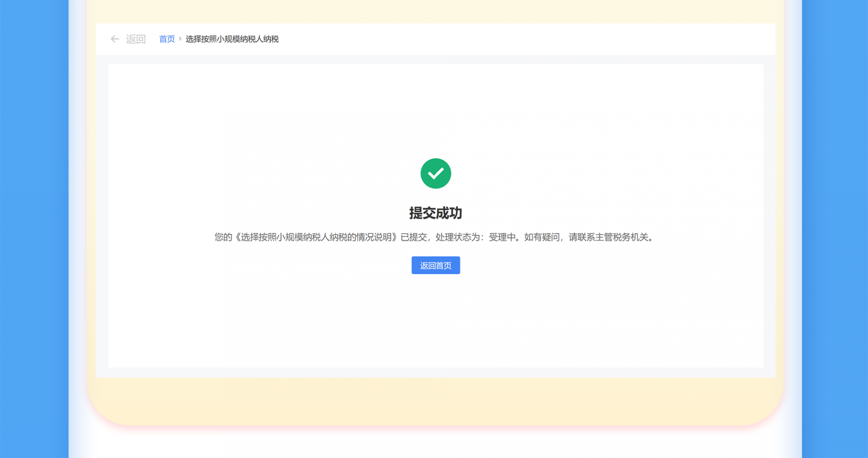The height and width of the screenshot is (458, 868).
Task: Click the 您的 text starting the message
Action: [x=223, y=237]
